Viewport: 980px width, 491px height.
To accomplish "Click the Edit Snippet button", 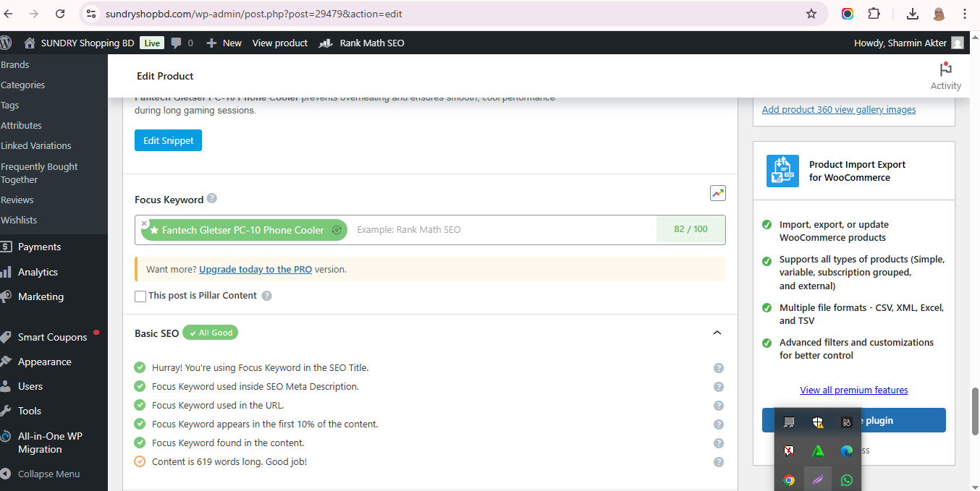I will 168,140.
